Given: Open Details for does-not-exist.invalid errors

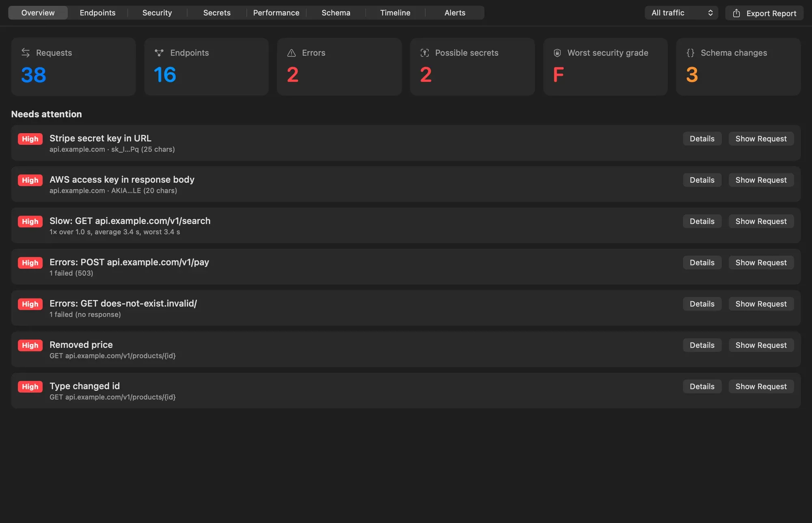Looking at the screenshot, I should click(x=702, y=304).
